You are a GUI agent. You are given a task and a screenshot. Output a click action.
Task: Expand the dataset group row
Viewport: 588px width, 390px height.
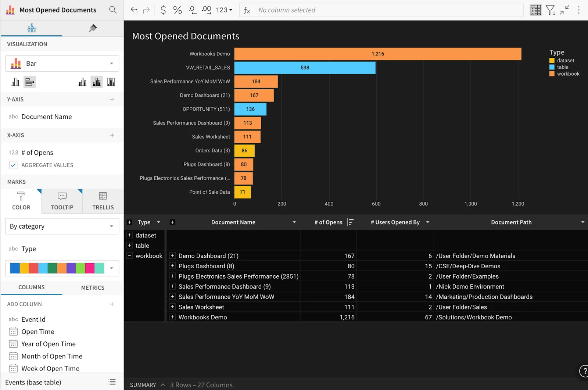(129, 235)
